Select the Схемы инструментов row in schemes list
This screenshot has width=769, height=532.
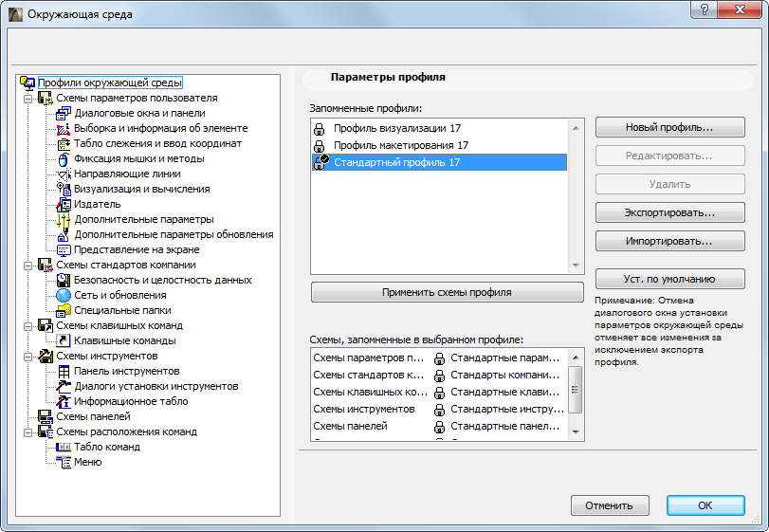(439, 409)
